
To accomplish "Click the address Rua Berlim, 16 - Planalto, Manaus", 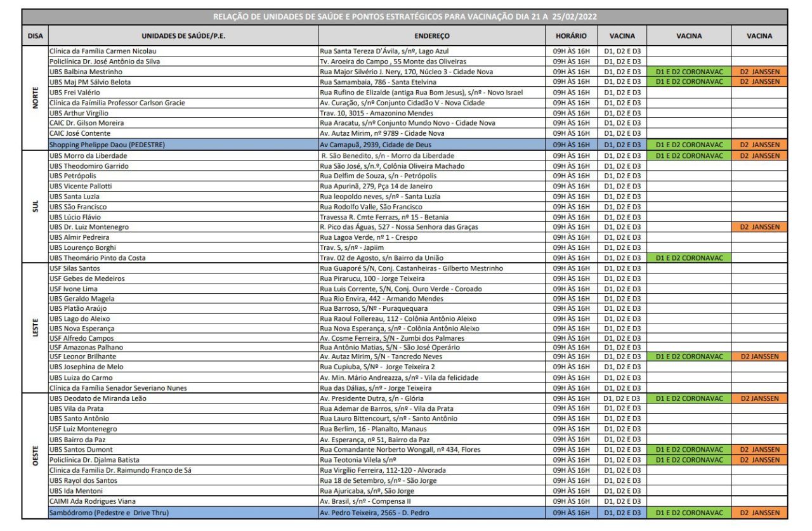I will coord(432,429).
